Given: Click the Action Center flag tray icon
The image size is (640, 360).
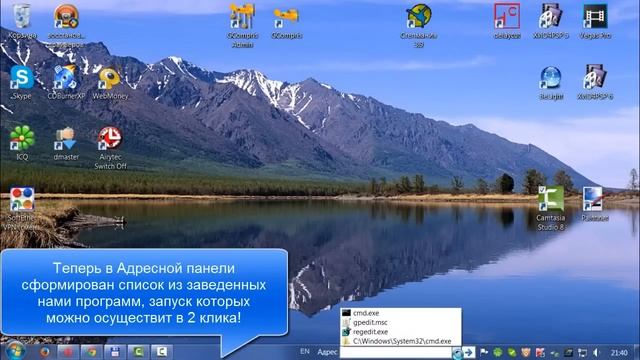Looking at the screenshot, I should 484,352.
